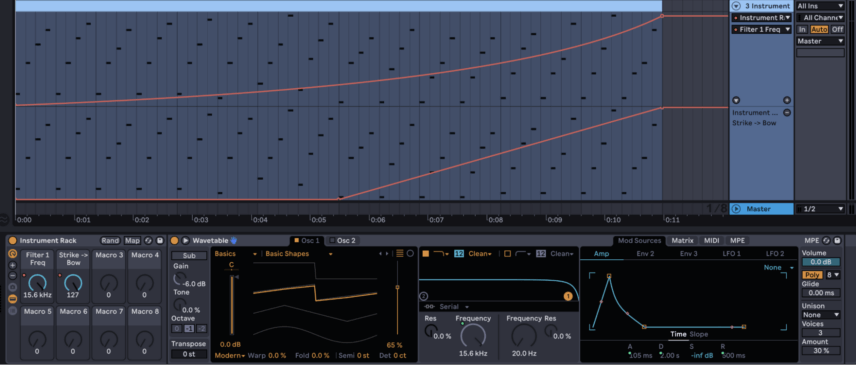Switch to the Osc 1 tab
This screenshot has width=856, height=365.
tap(307, 241)
